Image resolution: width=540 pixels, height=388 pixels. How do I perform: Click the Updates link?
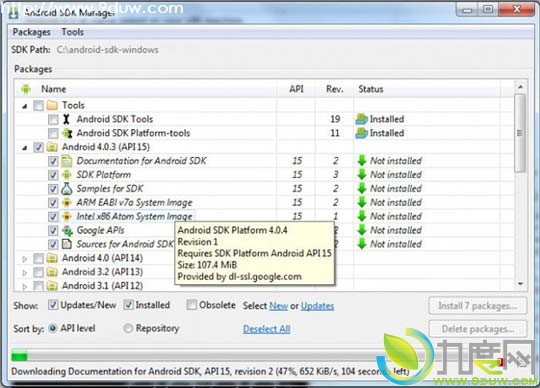[317, 306]
